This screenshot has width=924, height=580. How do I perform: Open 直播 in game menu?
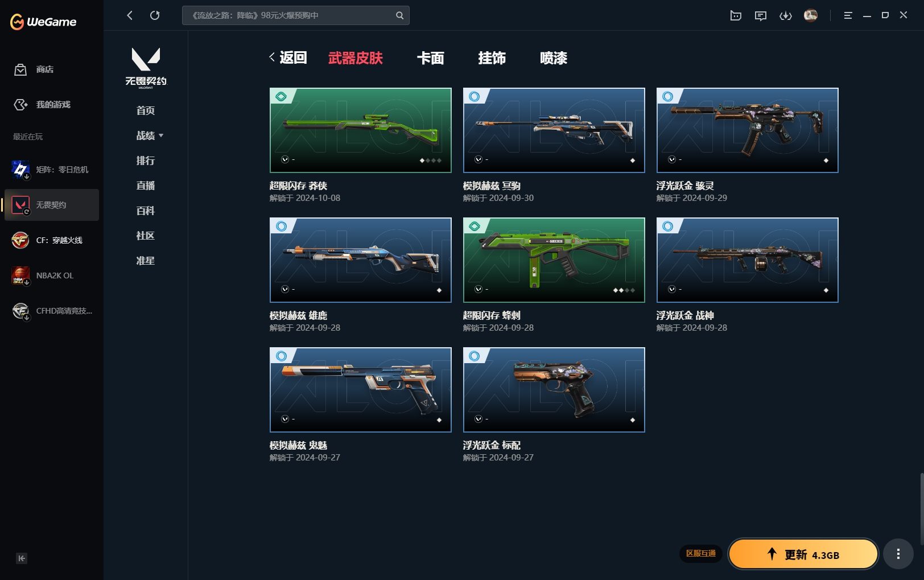pos(146,186)
